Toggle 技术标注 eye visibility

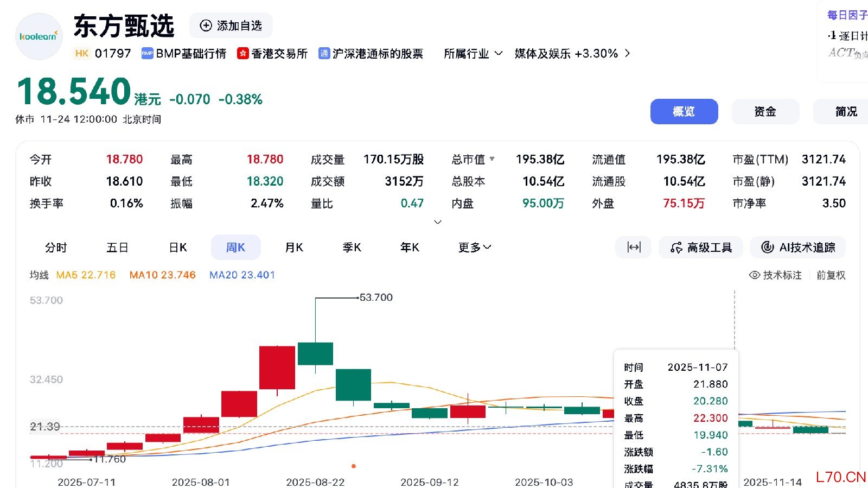point(754,275)
